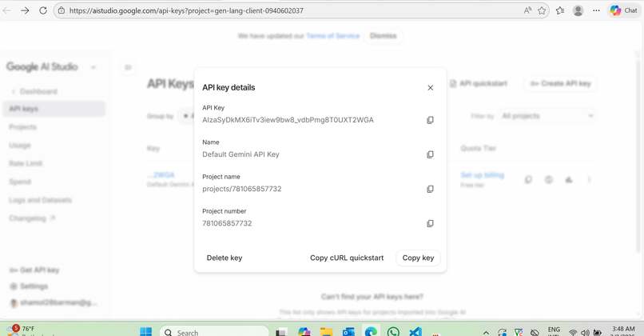Open Dashboard in the sidebar

tap(38, 91)
